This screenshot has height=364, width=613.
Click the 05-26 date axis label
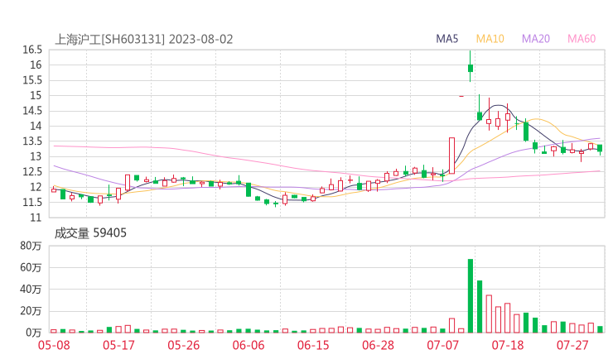[x=184, y=345]
